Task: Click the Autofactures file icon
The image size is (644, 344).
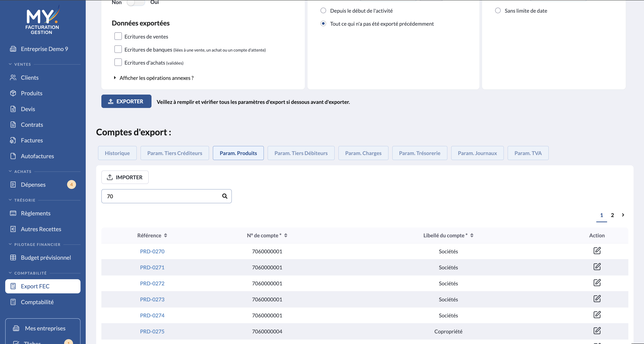Action: point(13,156)
